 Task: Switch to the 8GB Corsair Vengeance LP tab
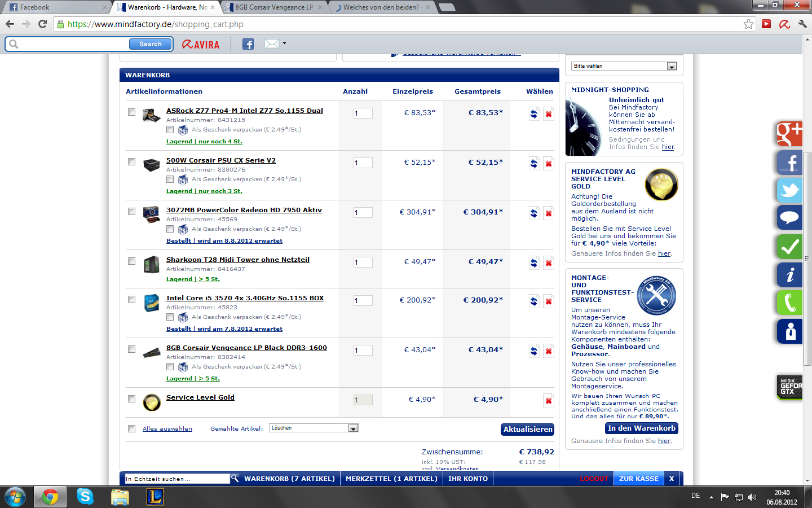274,7
